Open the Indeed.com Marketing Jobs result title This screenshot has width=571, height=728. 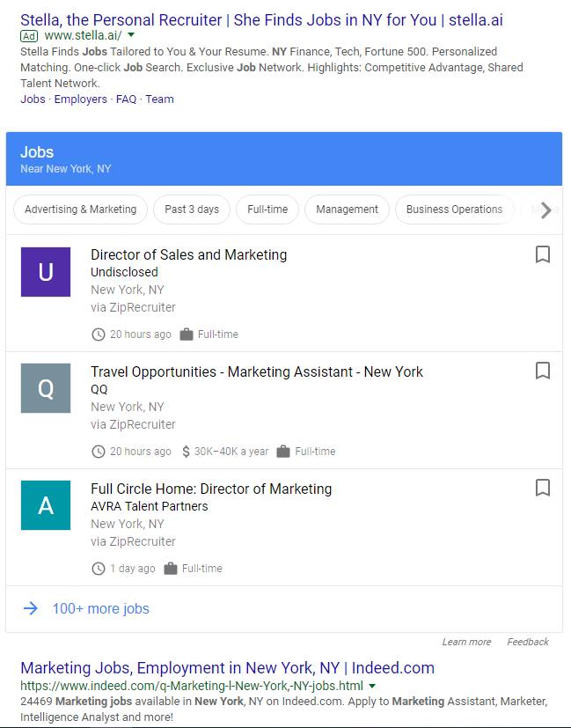(x=227, y=668)
